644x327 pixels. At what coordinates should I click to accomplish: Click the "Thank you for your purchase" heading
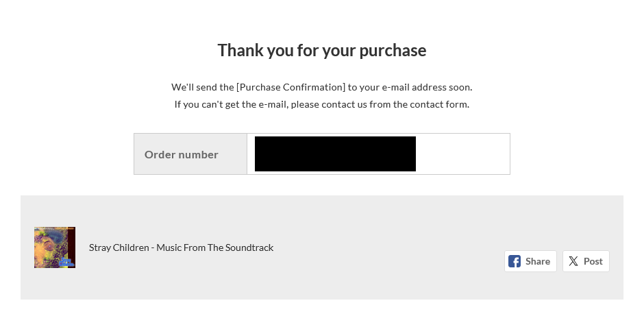[322, 50]
